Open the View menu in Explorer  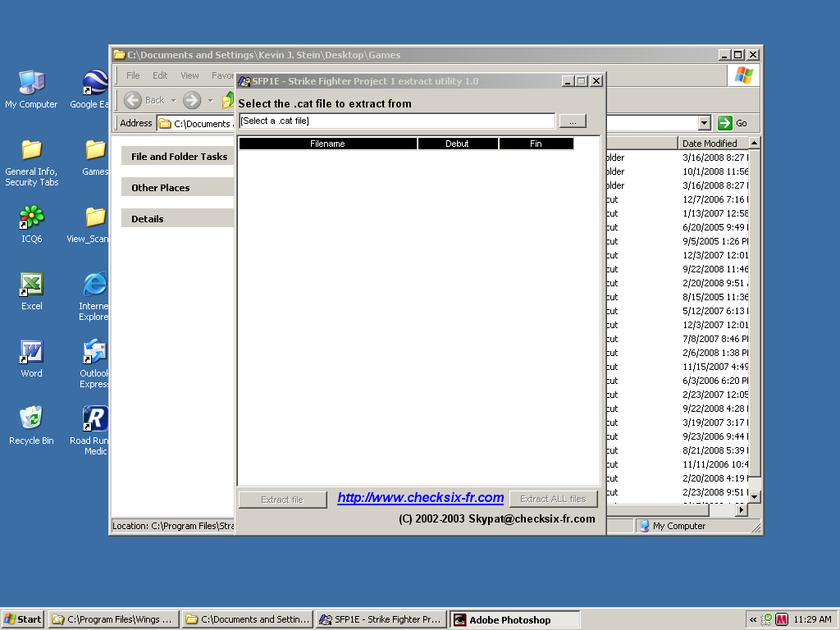[189, 75]
